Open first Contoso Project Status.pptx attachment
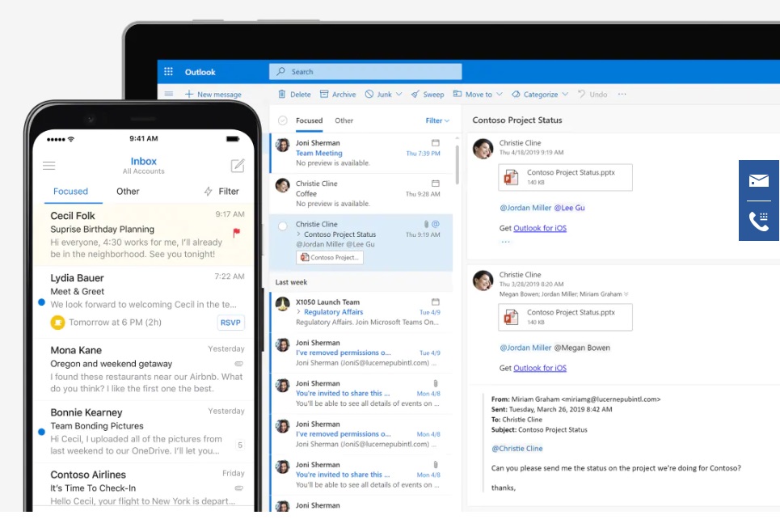The width and height of the screenshot is (780, 532). pos(565,177)
